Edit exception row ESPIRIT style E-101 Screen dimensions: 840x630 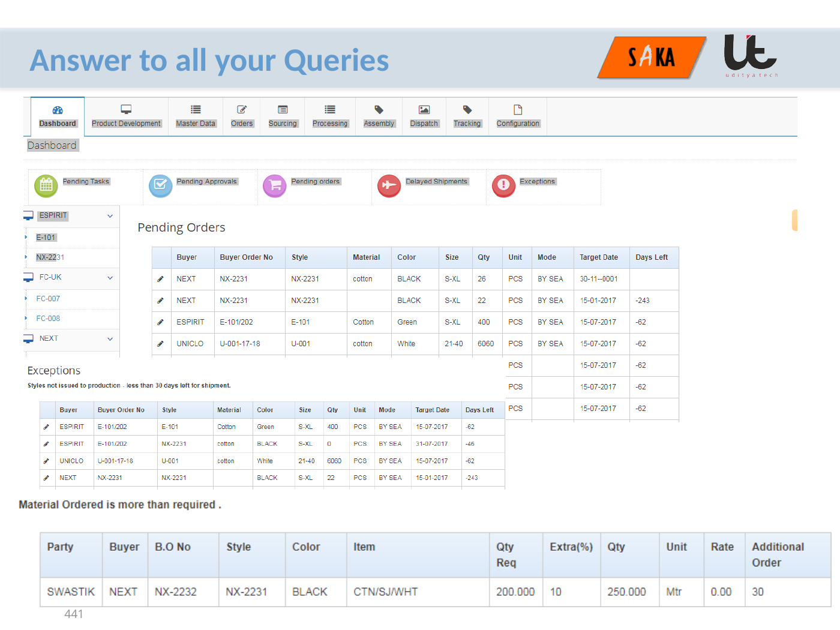pos(46,427)
